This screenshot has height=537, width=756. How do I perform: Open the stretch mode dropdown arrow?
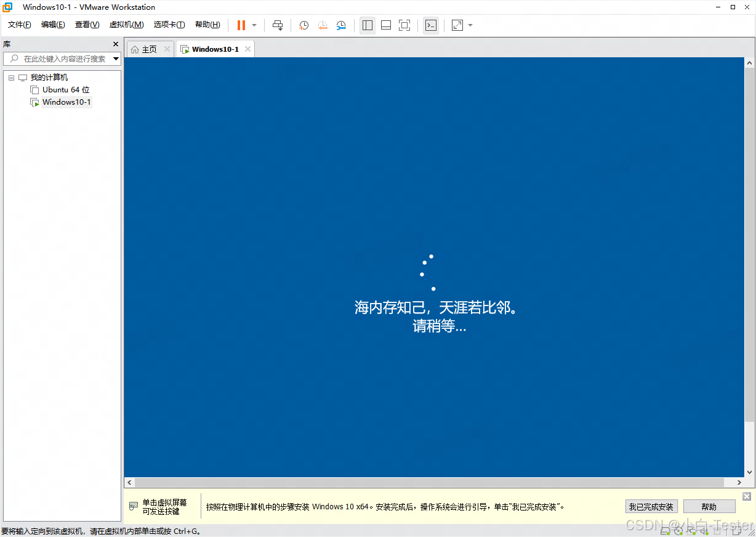click(x=470, y=25)
